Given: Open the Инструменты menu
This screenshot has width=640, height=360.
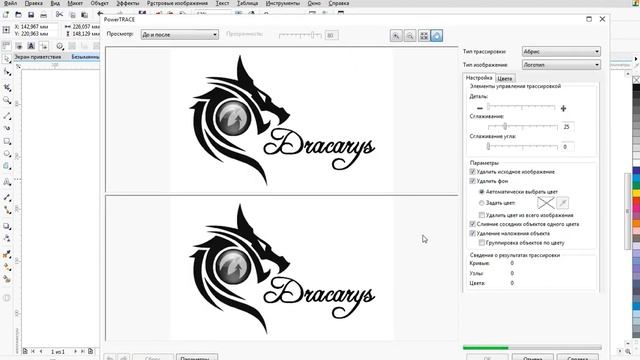Looking at the screenshot, I should [x=282, y=3].
